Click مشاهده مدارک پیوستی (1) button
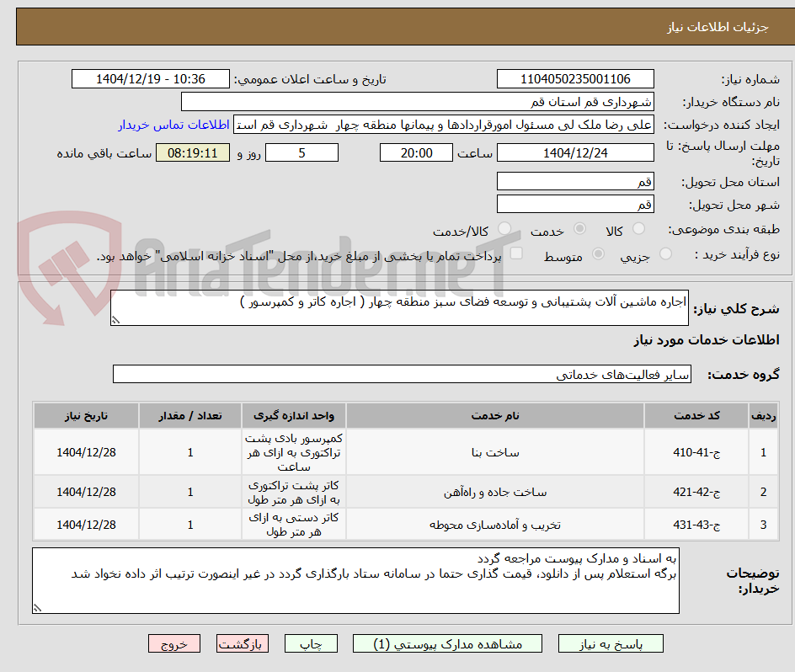795x672 pixels. pyautogui.click(x=447, y=644)
